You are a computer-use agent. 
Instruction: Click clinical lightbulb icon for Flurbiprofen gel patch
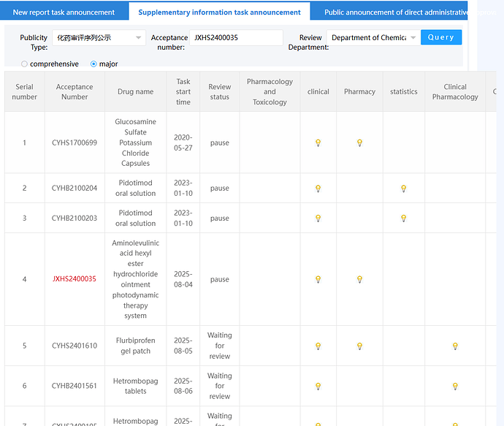tap(318, 346)
